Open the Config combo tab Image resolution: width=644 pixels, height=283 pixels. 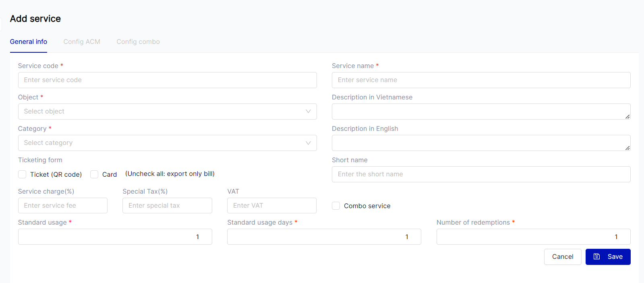(138, 42)
